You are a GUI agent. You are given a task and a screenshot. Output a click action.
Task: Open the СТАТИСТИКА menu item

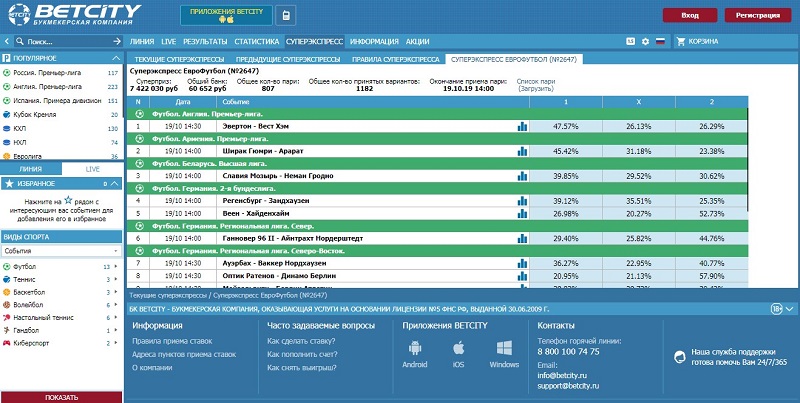point(256,42)
